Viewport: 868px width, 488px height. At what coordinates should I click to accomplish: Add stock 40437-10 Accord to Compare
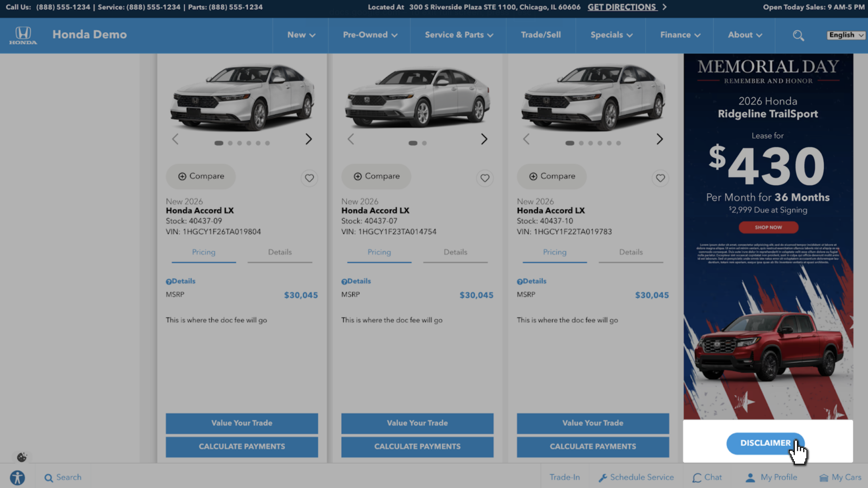551,176
